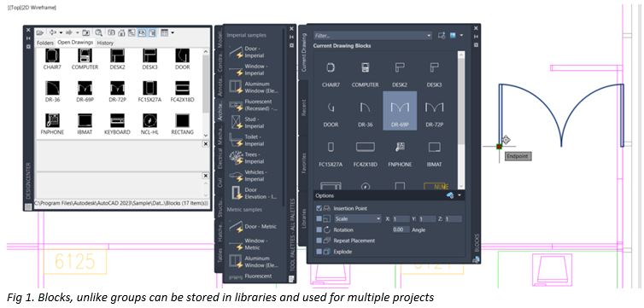Toggle the Description pane button in DesignCenter
This screenshot has height=308, width=644.
152,32
